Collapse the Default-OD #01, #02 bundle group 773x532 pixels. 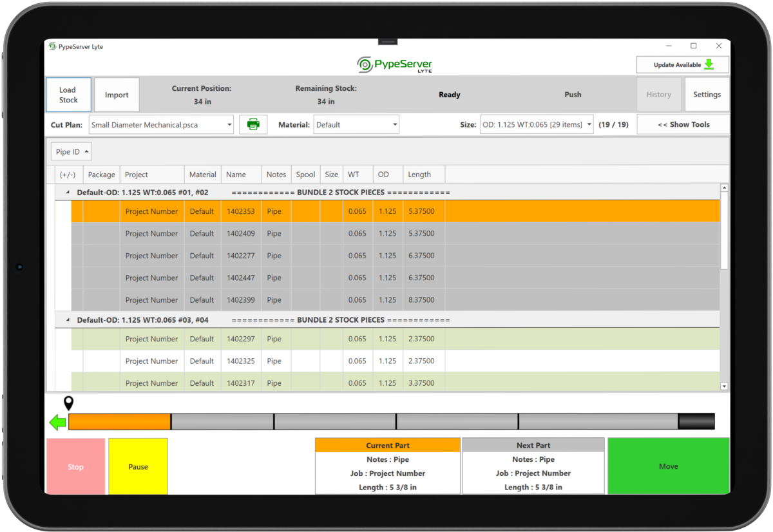tap(68, 193)
